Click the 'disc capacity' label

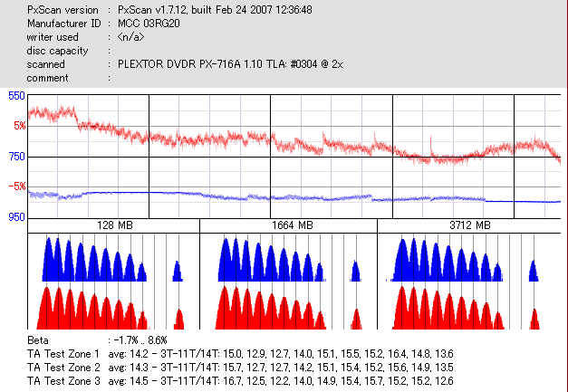[x=57, y=51]
